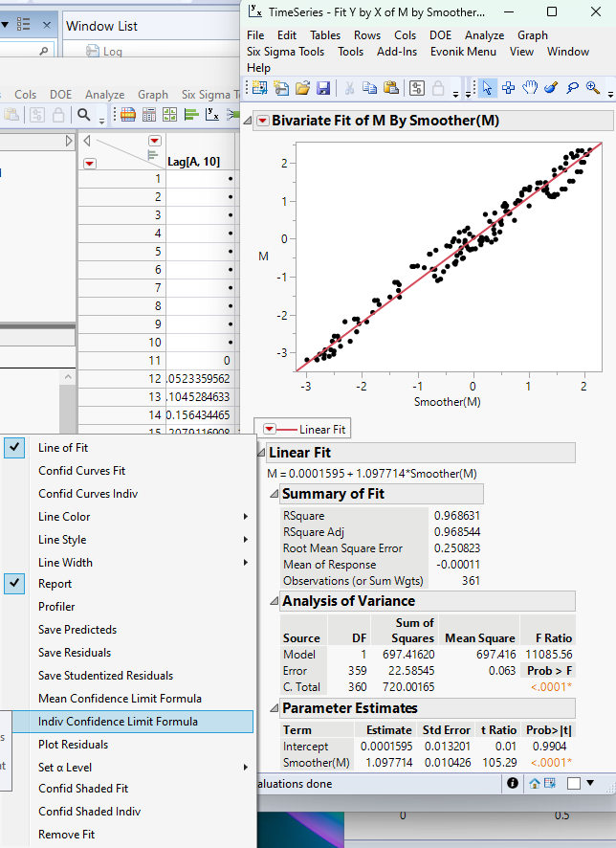Open the Linear Fit red triangle menu

click(x=269, y=430)
